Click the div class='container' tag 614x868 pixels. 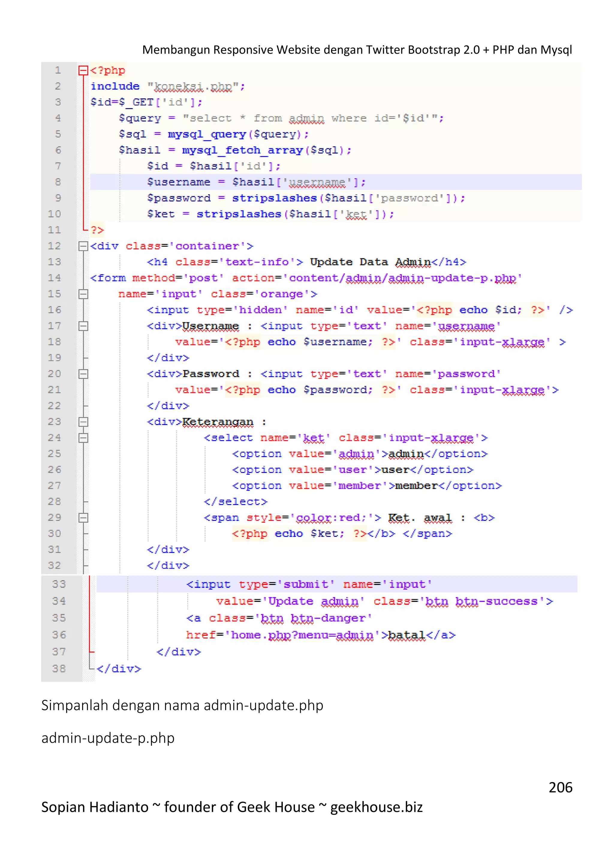pyautogui.click(x=172, y=246)
